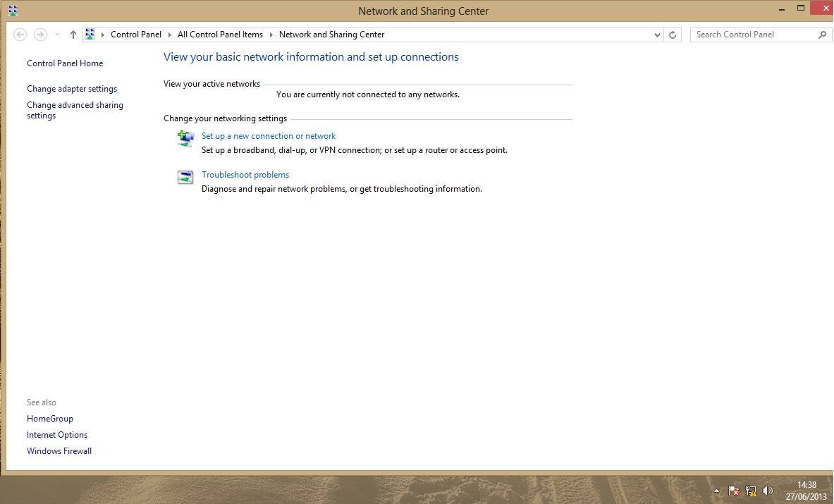Click the Set up a new connection icon
Viewport: 834px width, 504px height.
tap(185, 139)
